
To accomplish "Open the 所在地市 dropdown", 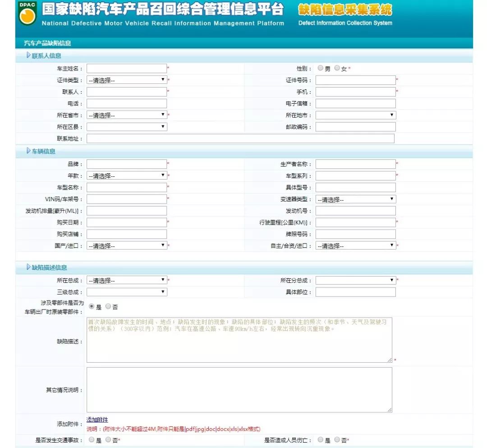I will point(356,115).
